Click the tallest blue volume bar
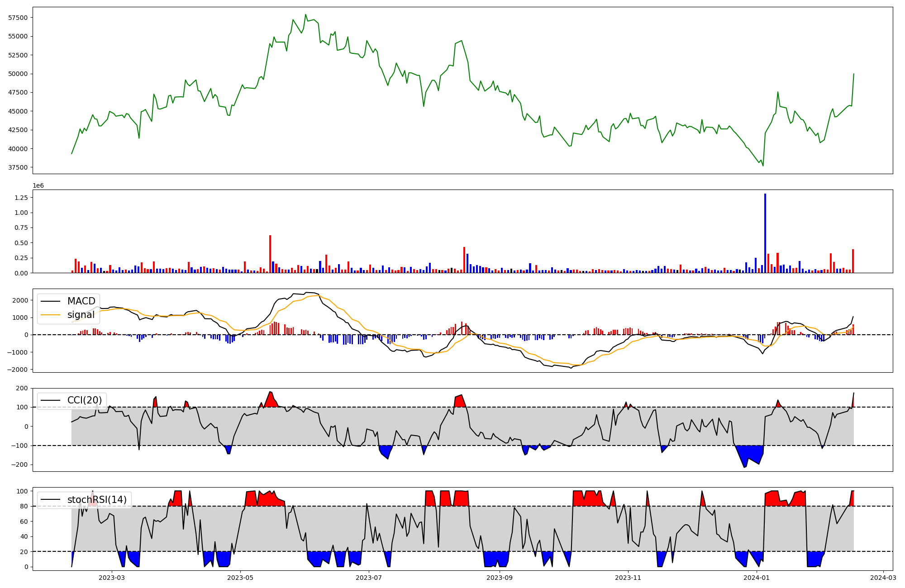905x588 pixels. click(765, 233)
